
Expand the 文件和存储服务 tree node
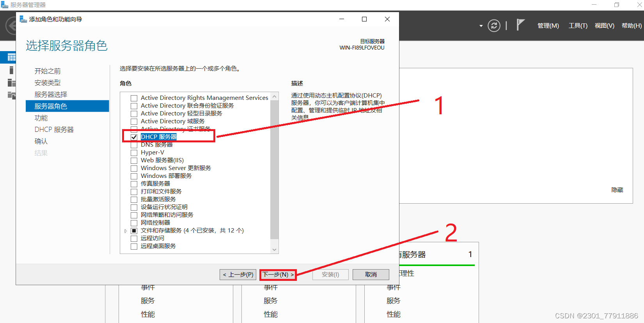(x=126, y=231)
